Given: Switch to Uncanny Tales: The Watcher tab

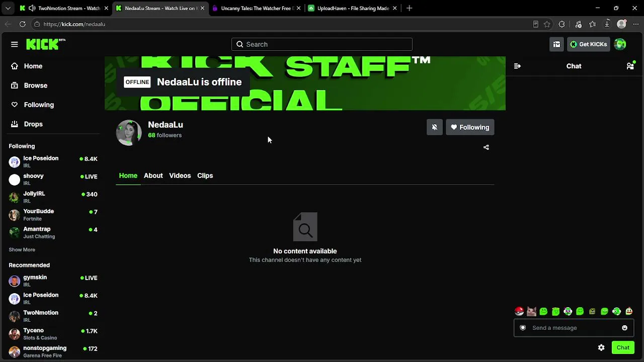Looking at the screenshot, I should tap(256, 8).
